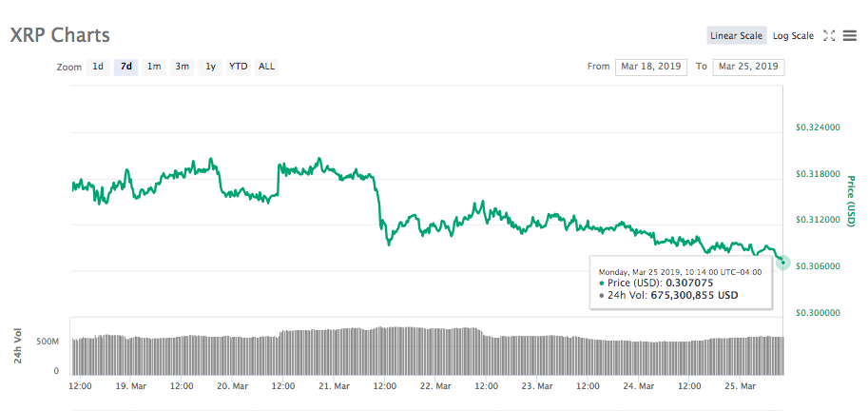
Task: Click the XRP Charts heading
Action: pos(60,35)
